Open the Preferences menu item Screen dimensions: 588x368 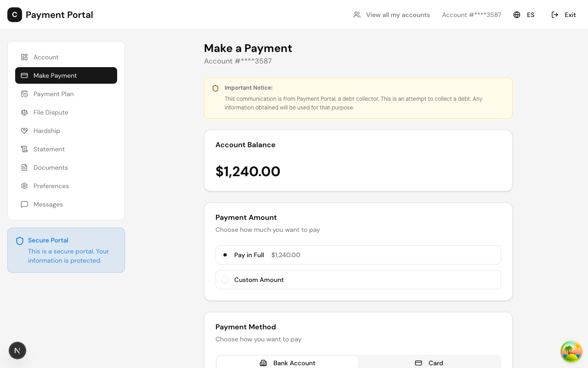[x=66, y=186]
